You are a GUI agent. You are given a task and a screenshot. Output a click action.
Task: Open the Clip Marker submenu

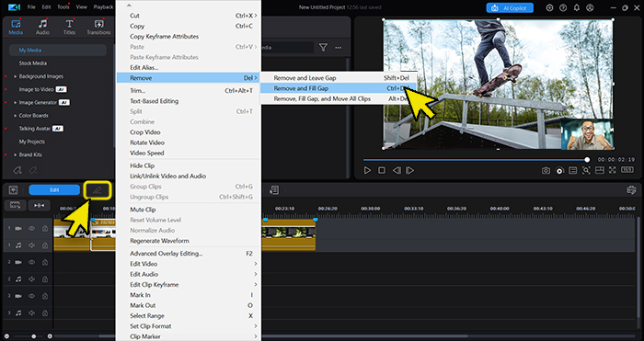(x=189, y=336)
